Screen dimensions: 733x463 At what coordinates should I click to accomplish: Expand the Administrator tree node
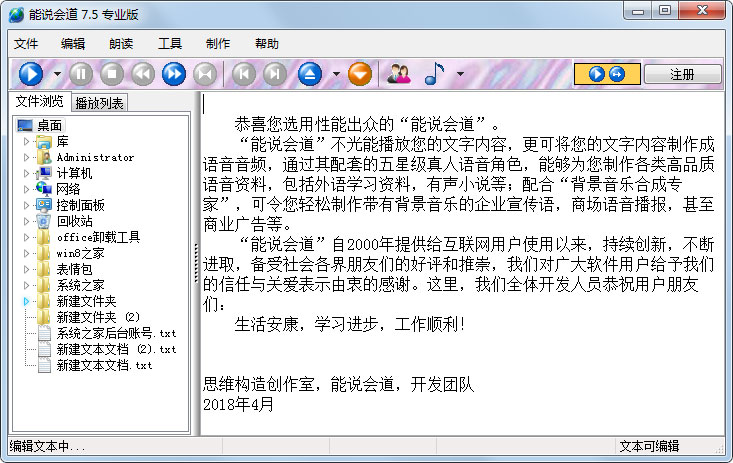tap(27, 157)
